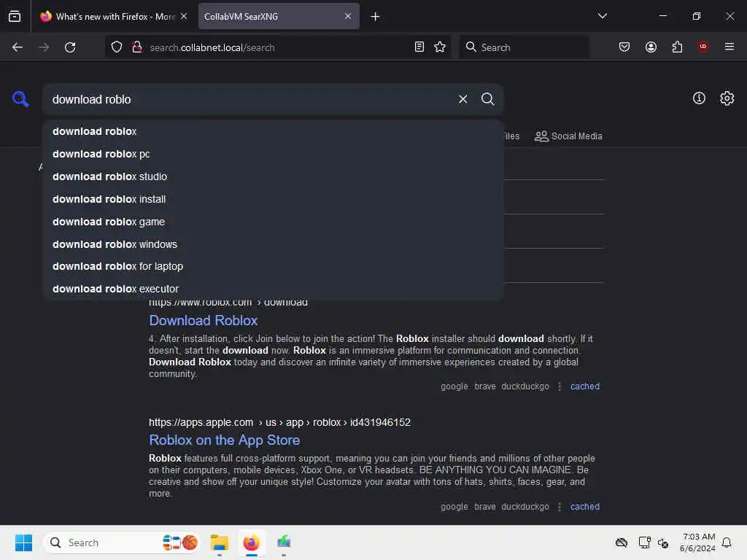747x560 pixels.
Task: Close the CollabVM SearXNG tab
Action: 348,16
